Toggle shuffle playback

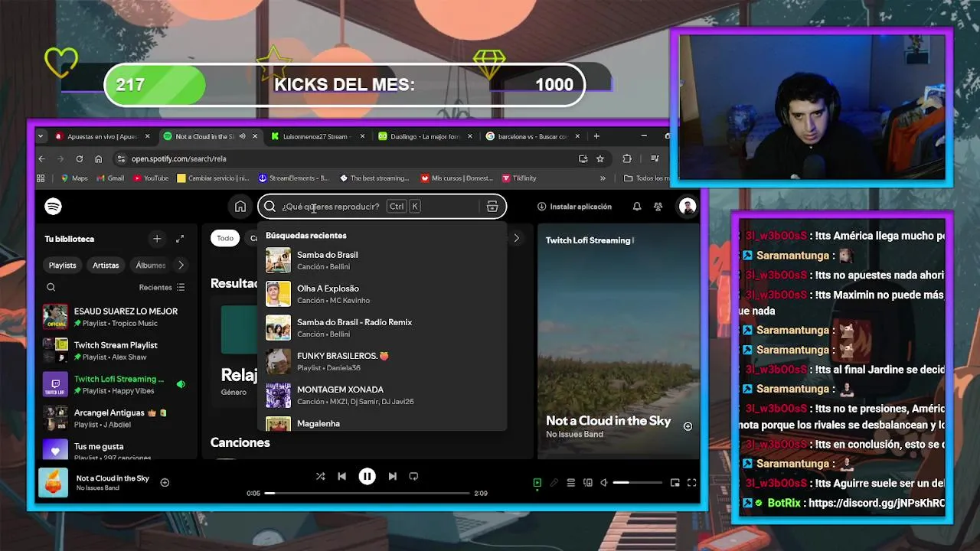(321, 476)
